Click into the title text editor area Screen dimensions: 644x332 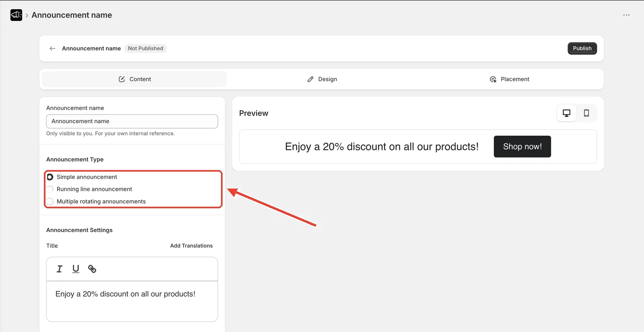pyautogui.click(x=132, y=301)
